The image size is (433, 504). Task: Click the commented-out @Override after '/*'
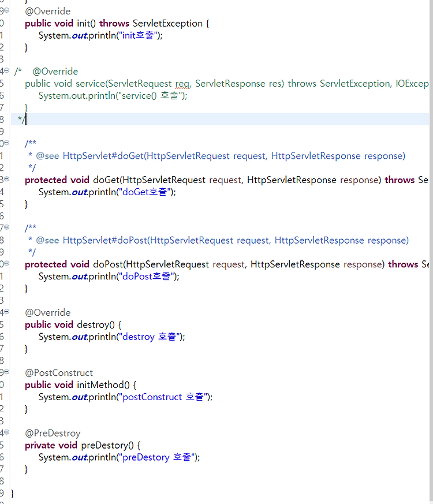pyautogui.click(x=55, y=72)
